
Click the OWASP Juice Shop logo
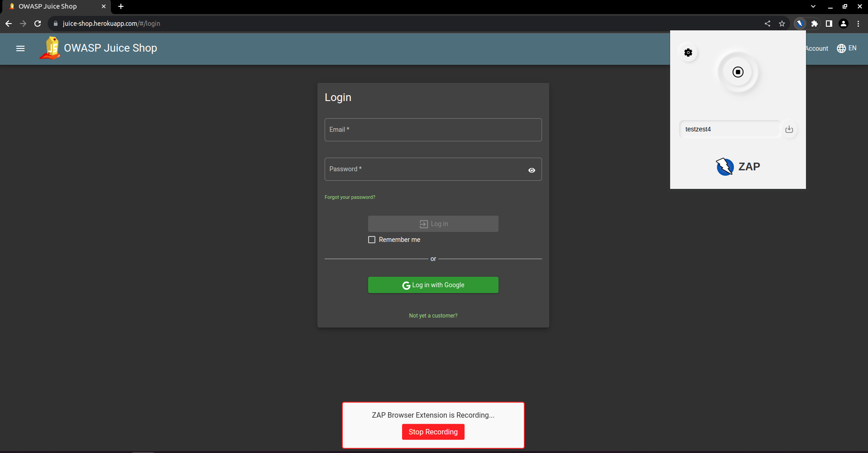click(51, 48)
